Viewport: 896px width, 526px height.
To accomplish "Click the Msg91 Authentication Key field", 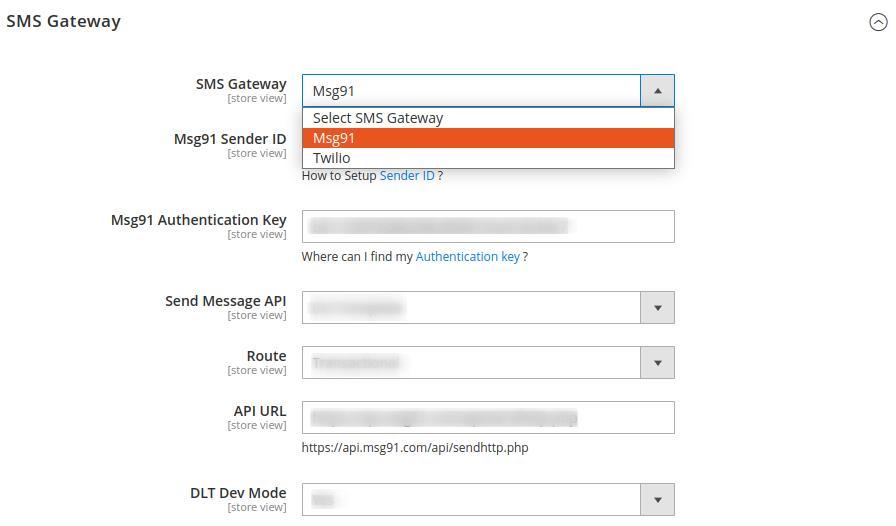I will pyautogui.click(x=488, y=226).
